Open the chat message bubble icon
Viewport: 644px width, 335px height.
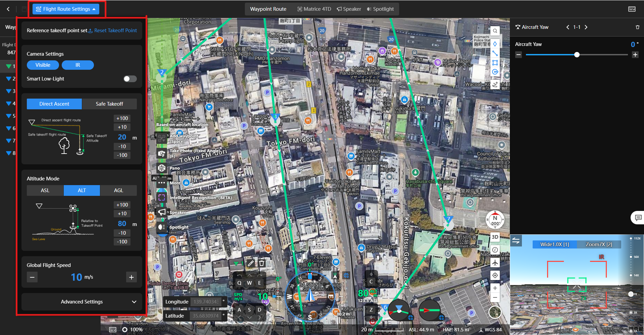pyautogui.click(x=638, y=218)
